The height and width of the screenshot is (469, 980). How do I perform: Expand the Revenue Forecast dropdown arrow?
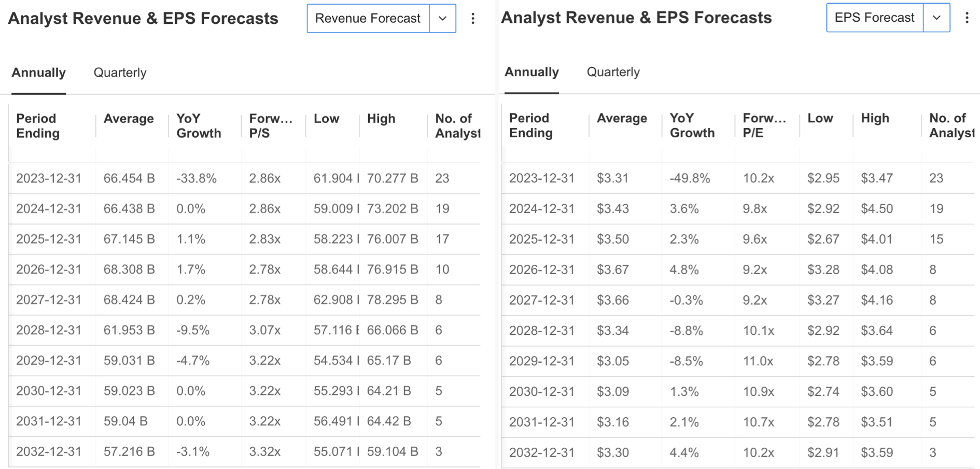pyautogui.click(x=443, y=19)
